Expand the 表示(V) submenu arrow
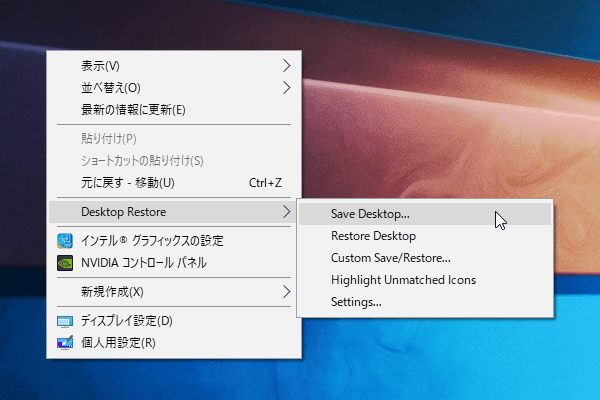Image resolution: width=600 pixels, height=400 pixels. point(287,66)
